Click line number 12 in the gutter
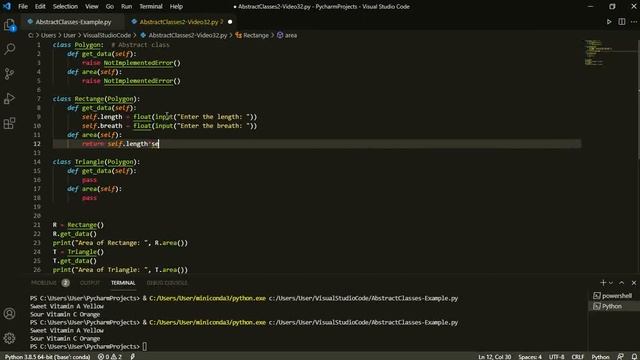This screenshot has height=360, width=640. tap(37, 144)
